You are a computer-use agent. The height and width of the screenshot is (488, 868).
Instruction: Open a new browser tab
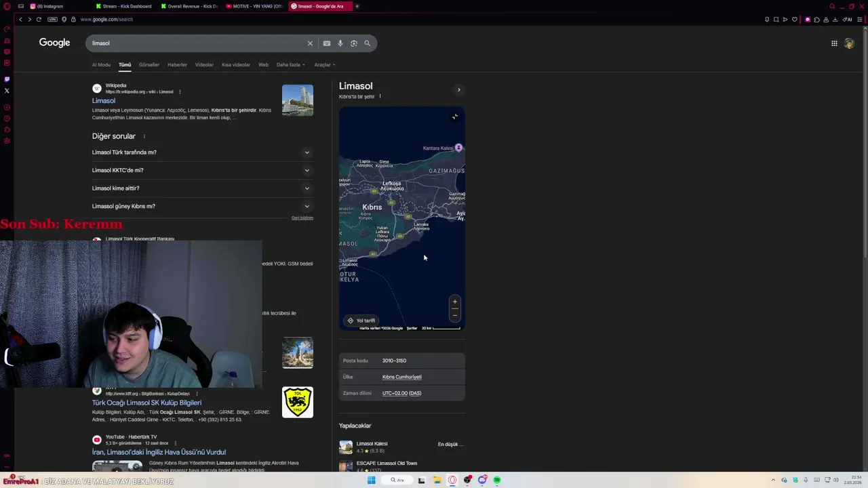[x=357, y=6]
